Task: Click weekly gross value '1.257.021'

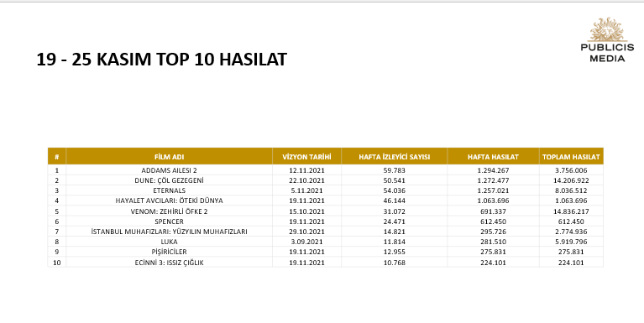Action: 493,190
